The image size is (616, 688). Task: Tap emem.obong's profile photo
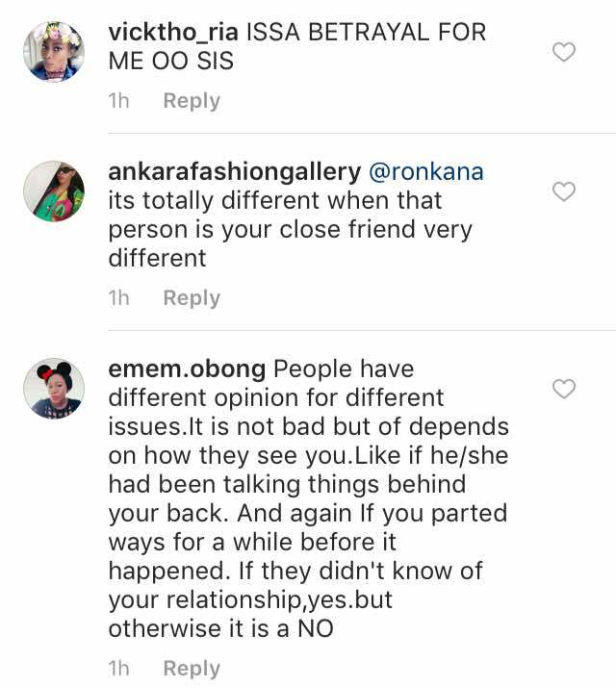pos(54,388)
